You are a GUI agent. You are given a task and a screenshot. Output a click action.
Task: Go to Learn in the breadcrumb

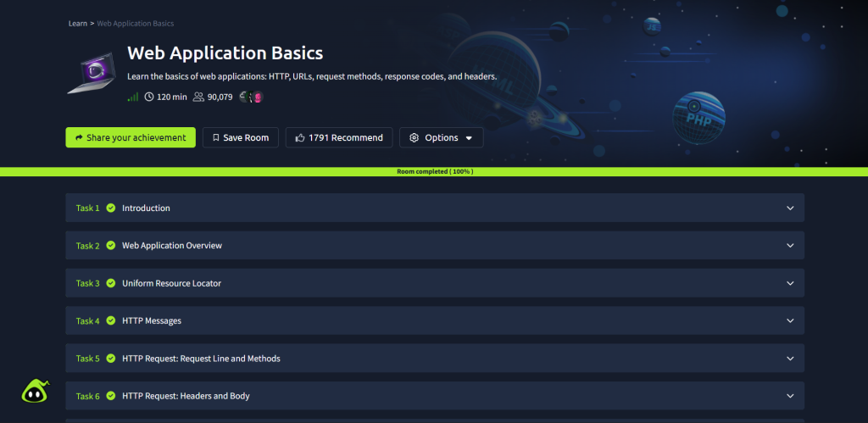77,24
